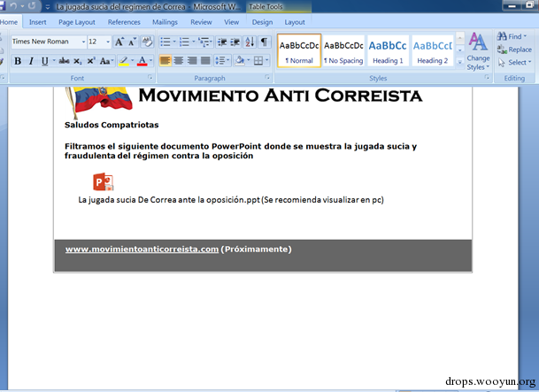
Task: Switch to the Page Layout tab
Action: 77,22
